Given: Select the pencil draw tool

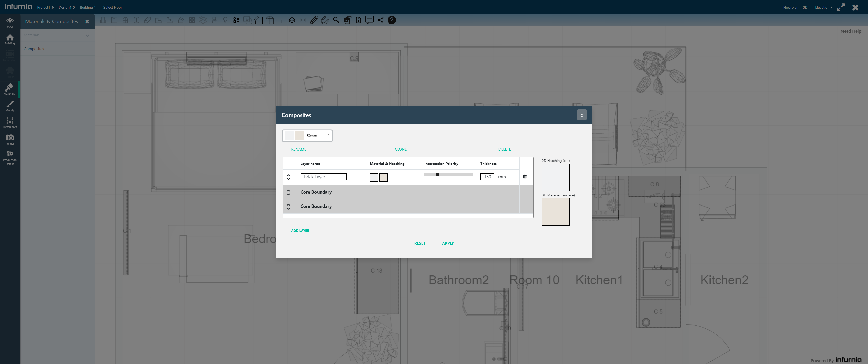Looking at the screenshot, I should pyautogui.click(x=314, y=20).
